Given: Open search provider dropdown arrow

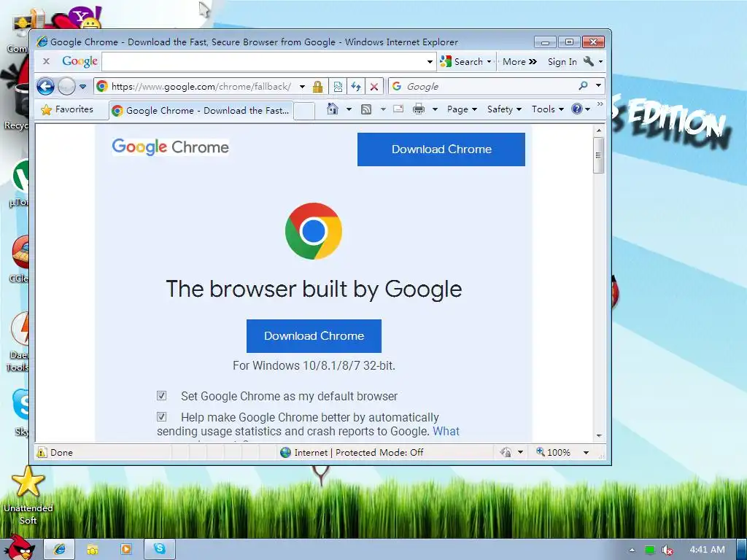Looking at the screenshot, I should [x=598, y=86].
